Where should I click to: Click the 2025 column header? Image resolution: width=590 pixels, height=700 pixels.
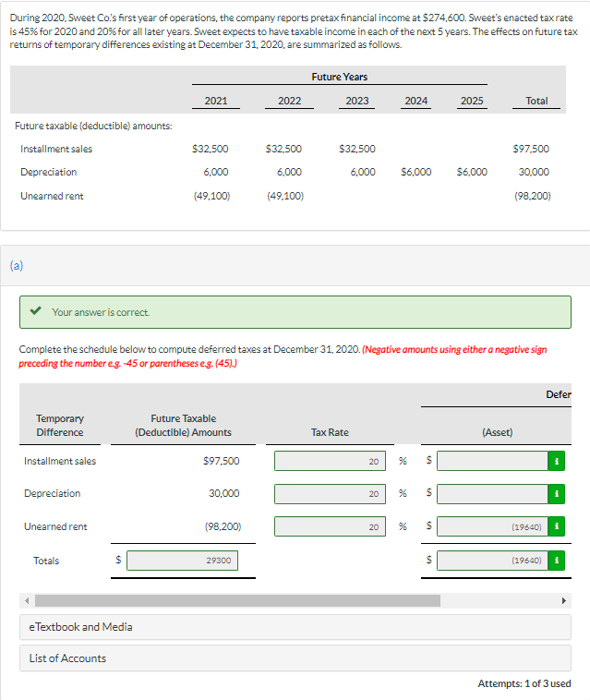point(472,101)
